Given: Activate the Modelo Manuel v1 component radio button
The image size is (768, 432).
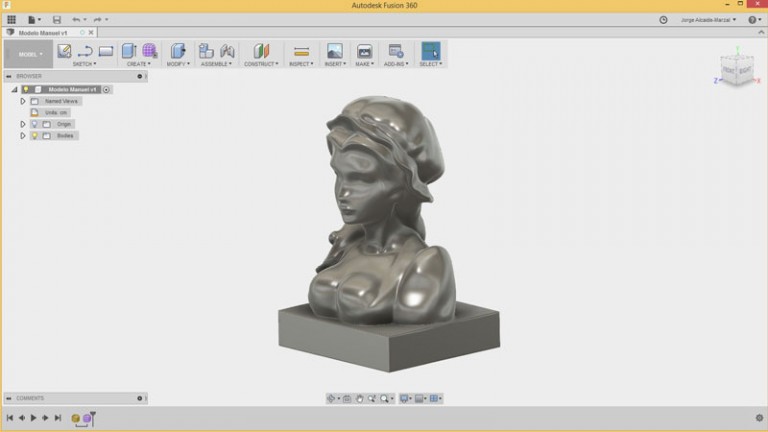Looking at the screenshot, I should pyautogui.click(x=107, y=89).
